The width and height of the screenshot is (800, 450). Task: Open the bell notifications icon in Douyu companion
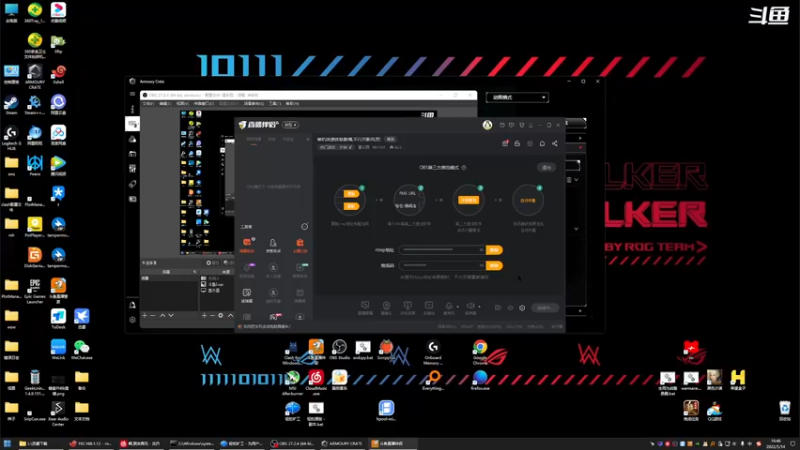click(x=542, y=144)
